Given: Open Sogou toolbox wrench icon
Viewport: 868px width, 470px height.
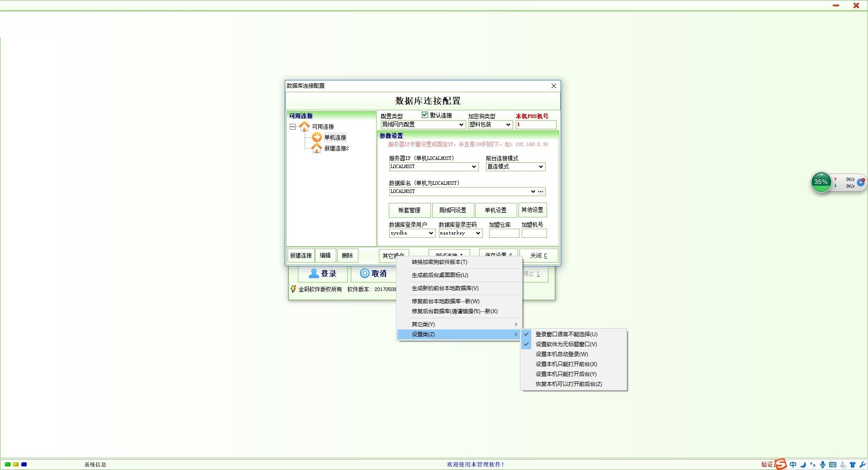Looking at the screenshot, I should (x=863, y=464).
